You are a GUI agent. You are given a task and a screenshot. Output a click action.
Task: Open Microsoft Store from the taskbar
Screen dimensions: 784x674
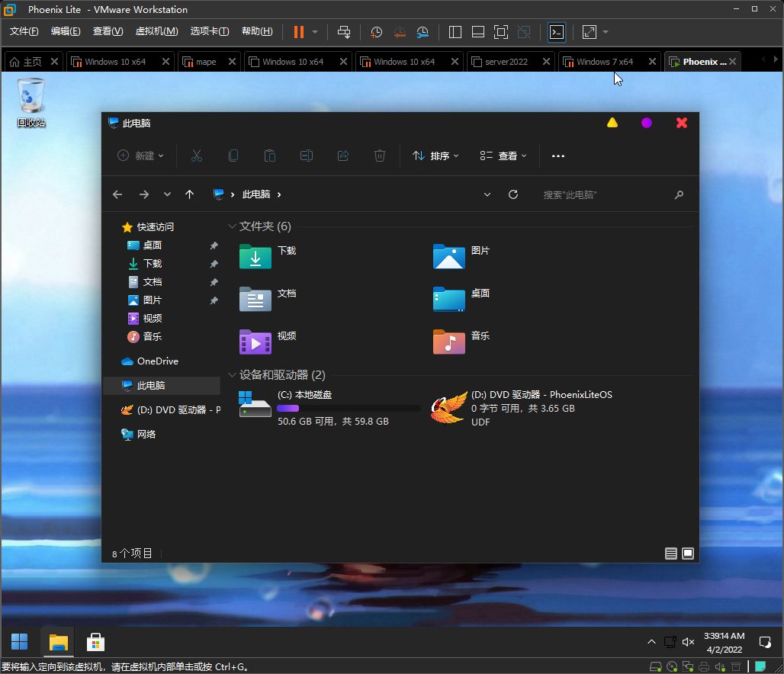click(x=95, y=642)
